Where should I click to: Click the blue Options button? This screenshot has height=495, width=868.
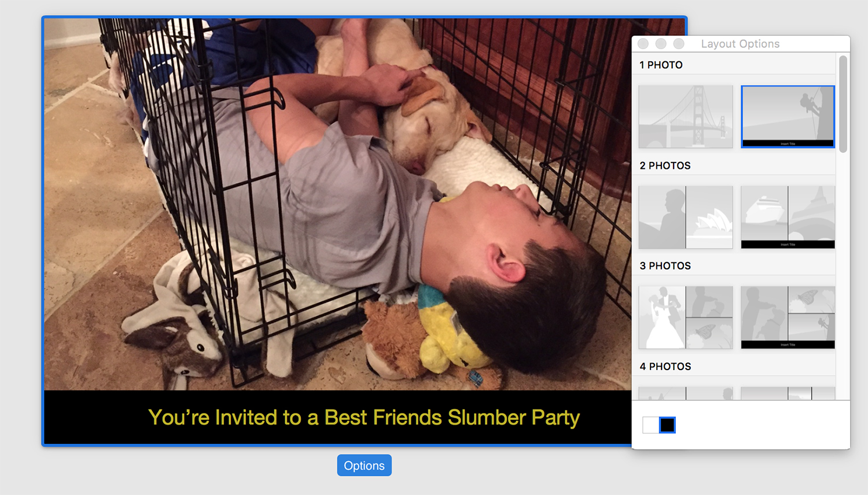[x=364, y=466]
